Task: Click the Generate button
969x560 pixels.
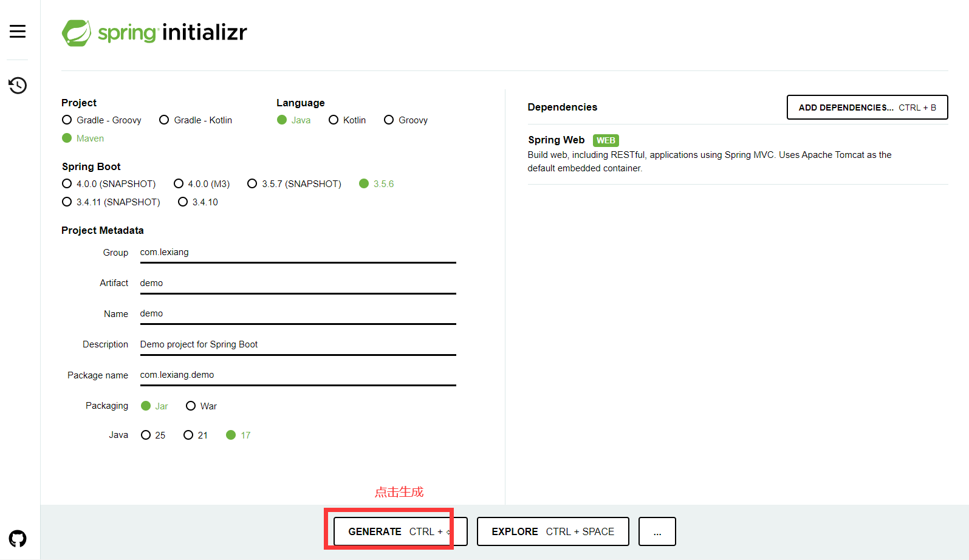Action: [x=400, y=531]
